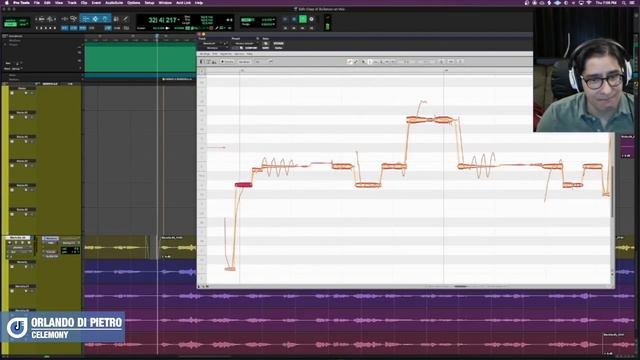Click Melodyne's horizontal scrollbar handle
The height and width of the screenshot is (360, 640).
tap(460, 287)
